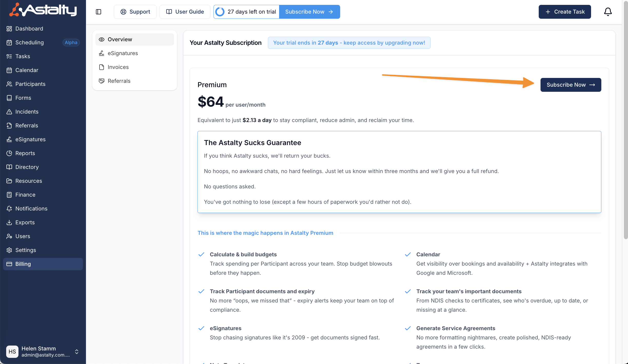Toggle the sidebar collapse panel button
Viewport: 628px width, 364px height.
click(99, 12)
